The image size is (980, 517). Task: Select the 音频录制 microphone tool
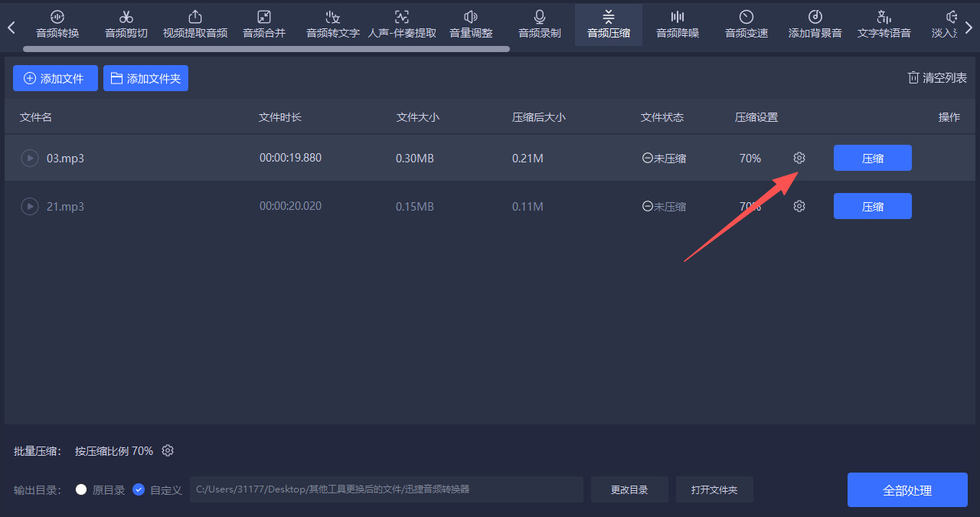coord(540,25)
